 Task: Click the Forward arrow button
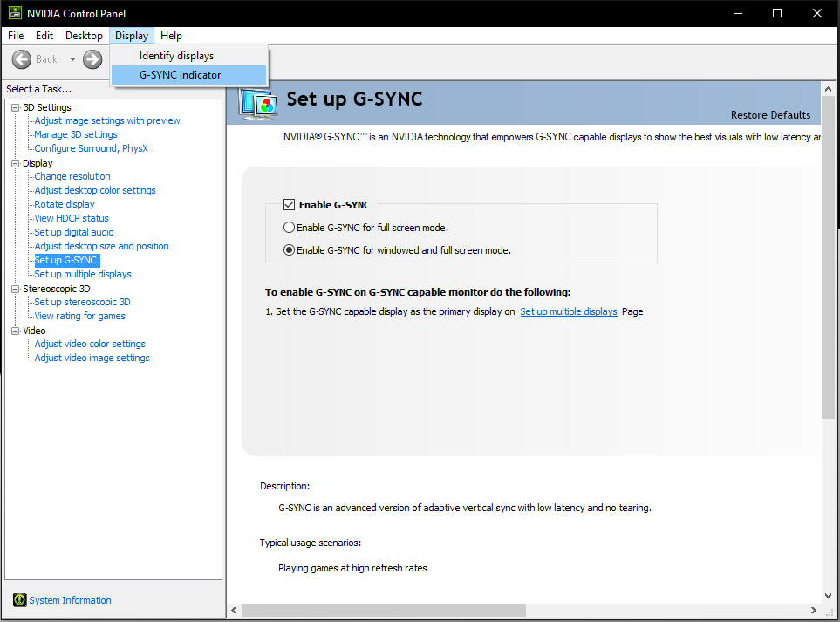92,59
